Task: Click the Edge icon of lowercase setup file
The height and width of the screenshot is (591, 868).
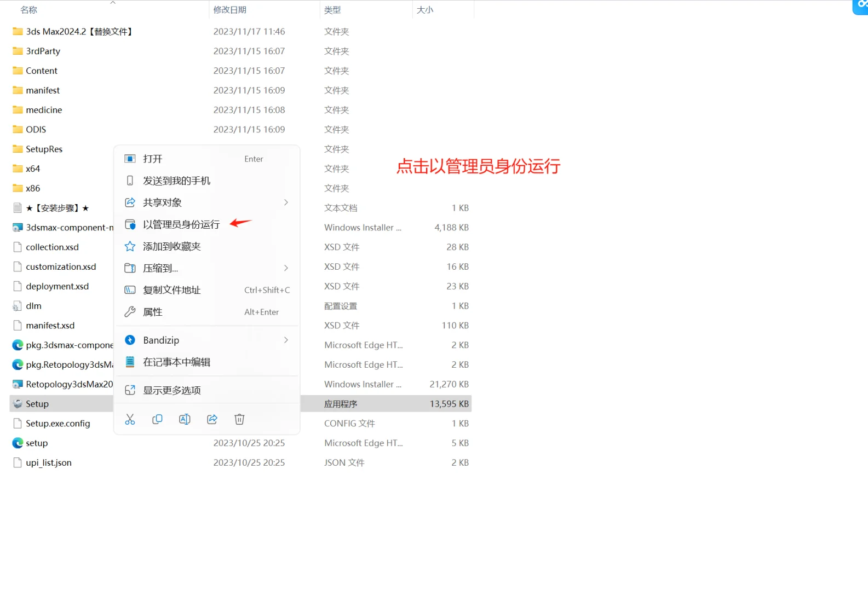Action: coord(18,443)
